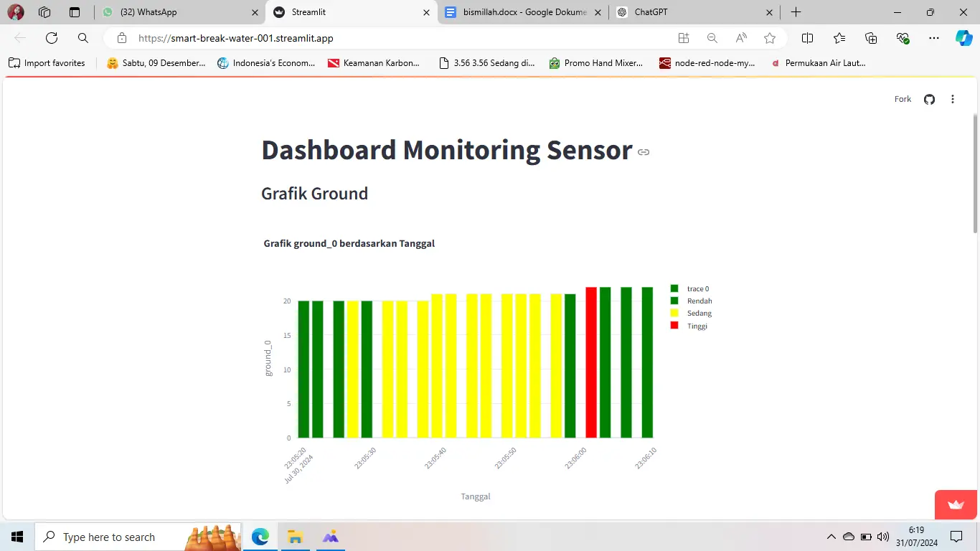Switch to the bismillah.docx tab

(522, 12)
